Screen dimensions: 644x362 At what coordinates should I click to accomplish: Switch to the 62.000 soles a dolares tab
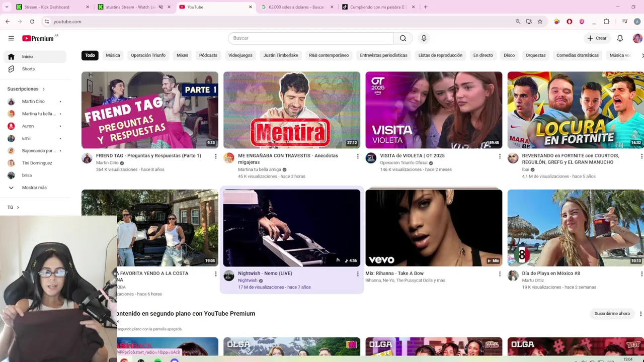tap(298, 7)
